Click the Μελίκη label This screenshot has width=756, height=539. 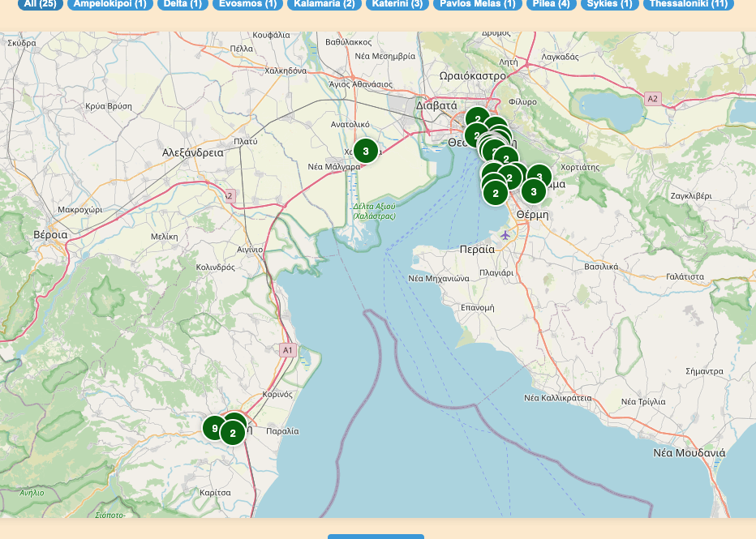[165, 237]
